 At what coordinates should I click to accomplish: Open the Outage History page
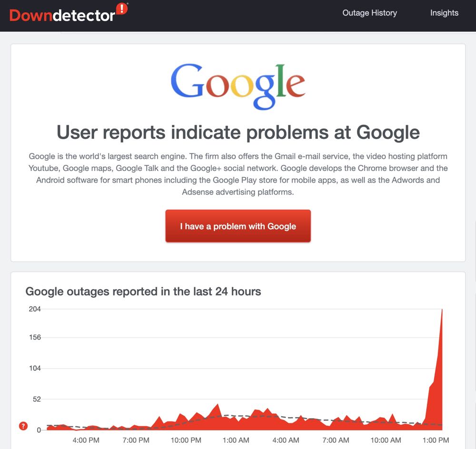pyautogui.click(x=369, y=13)
